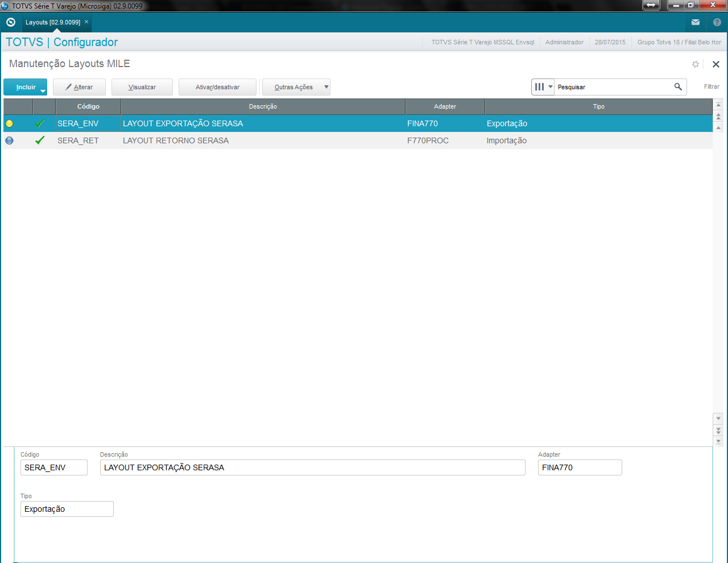Focus the Tipo detail field
The width and height of the screenshot is (728, 563).
[x=67, y=509]
